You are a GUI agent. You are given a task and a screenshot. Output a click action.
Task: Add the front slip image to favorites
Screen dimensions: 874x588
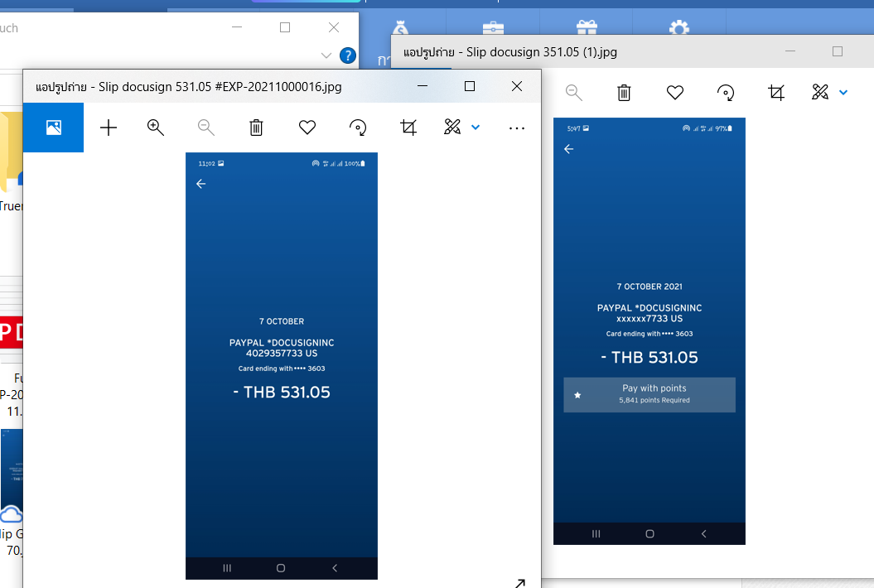point(307,128)
